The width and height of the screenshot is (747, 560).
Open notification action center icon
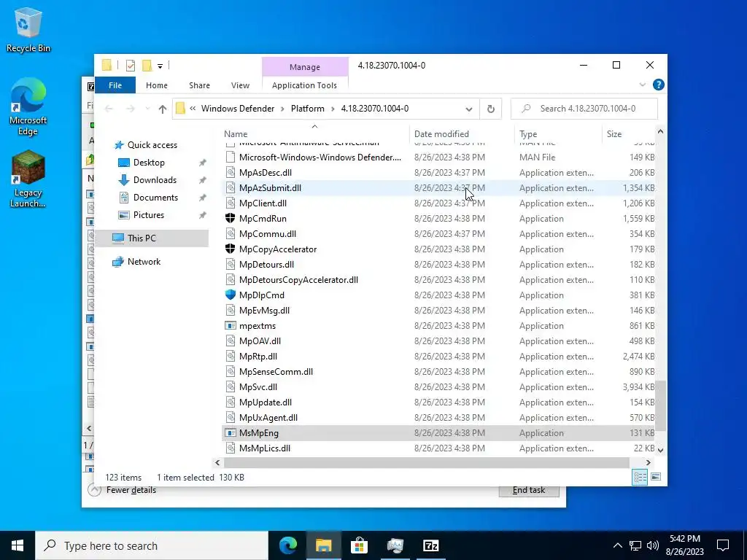(x=723, y=545)
